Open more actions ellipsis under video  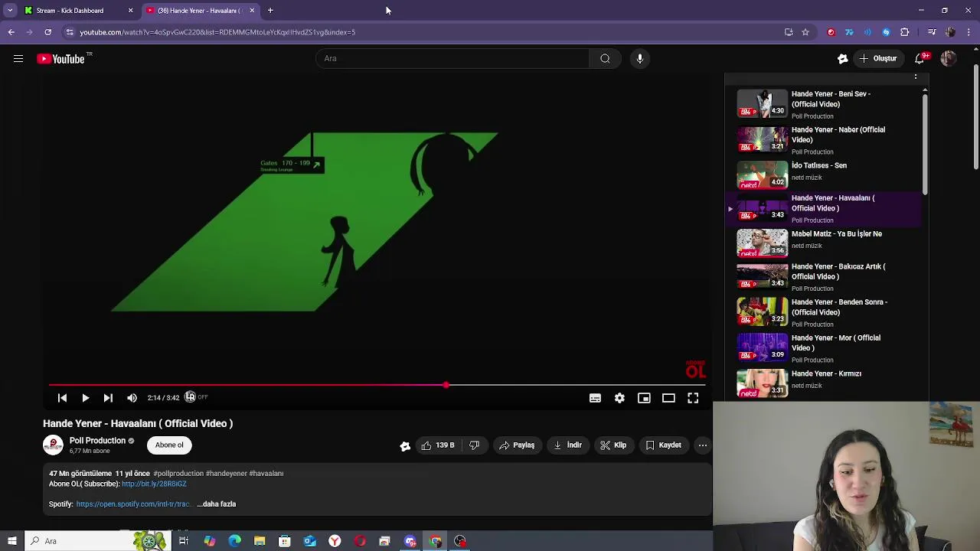point(703,445)
